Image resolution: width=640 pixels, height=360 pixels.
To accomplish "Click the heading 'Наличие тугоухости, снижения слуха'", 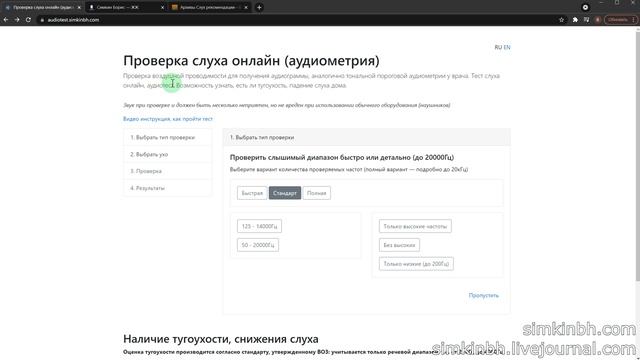I will [221, 339].
